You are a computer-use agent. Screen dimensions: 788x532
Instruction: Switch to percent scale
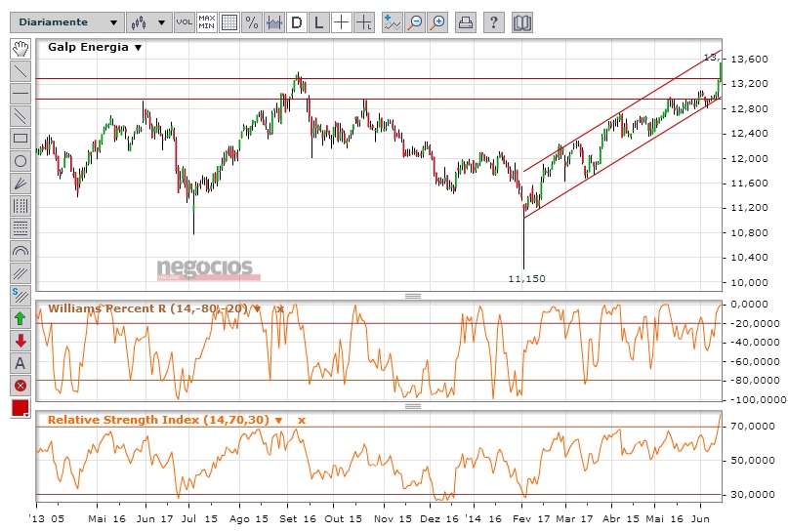tap(252, 22)
